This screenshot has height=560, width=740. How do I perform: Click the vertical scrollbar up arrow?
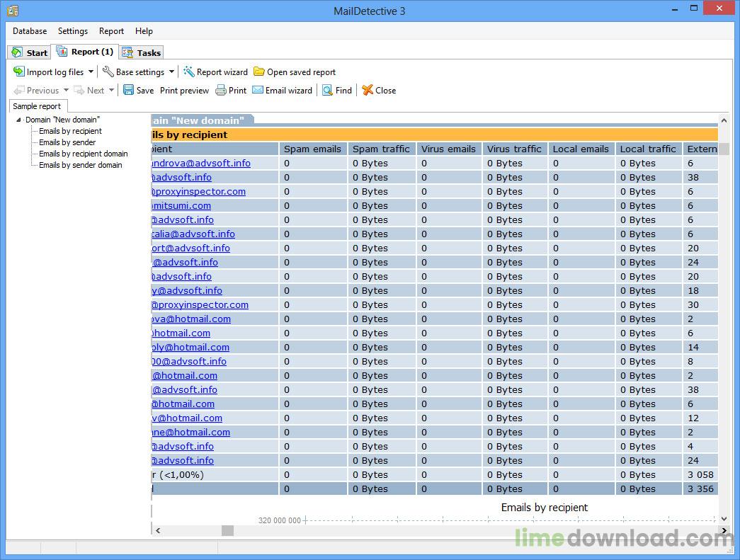pyautogui.click(x=724, y=121)
